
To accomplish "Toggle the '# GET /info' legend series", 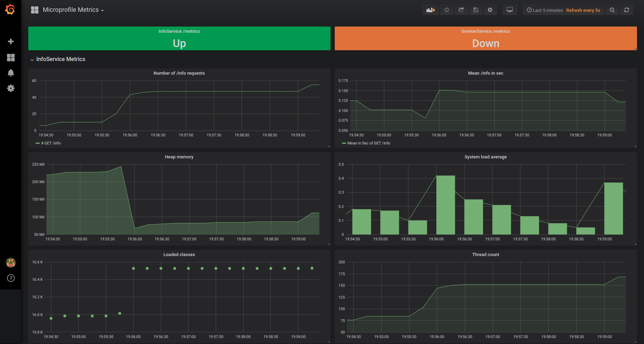I will (51, 143).
